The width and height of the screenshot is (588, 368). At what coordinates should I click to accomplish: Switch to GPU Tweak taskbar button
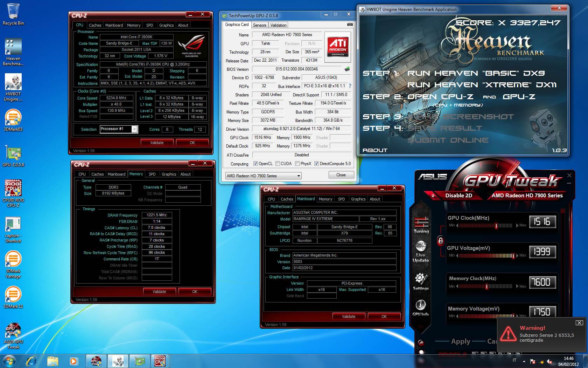coord(96,361)
